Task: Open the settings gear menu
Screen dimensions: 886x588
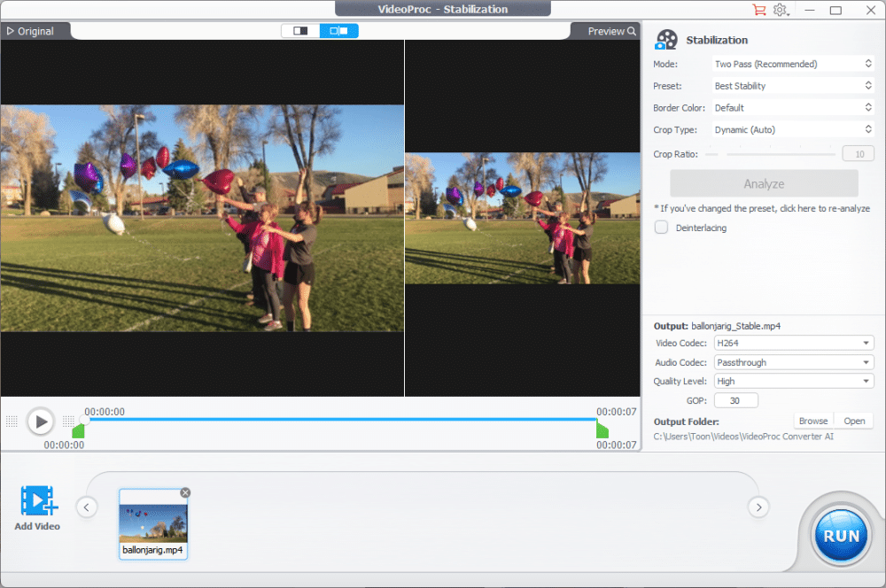Action: point(781,10)
